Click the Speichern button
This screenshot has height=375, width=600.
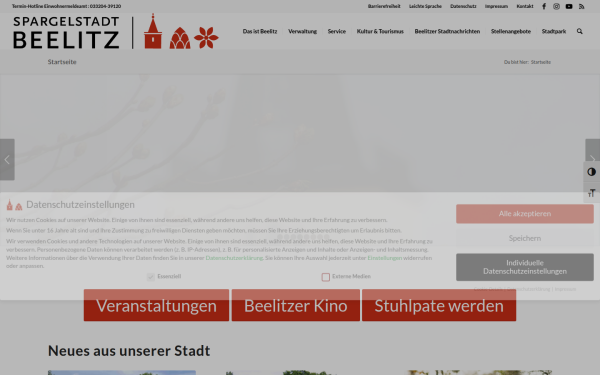(525, 238)
